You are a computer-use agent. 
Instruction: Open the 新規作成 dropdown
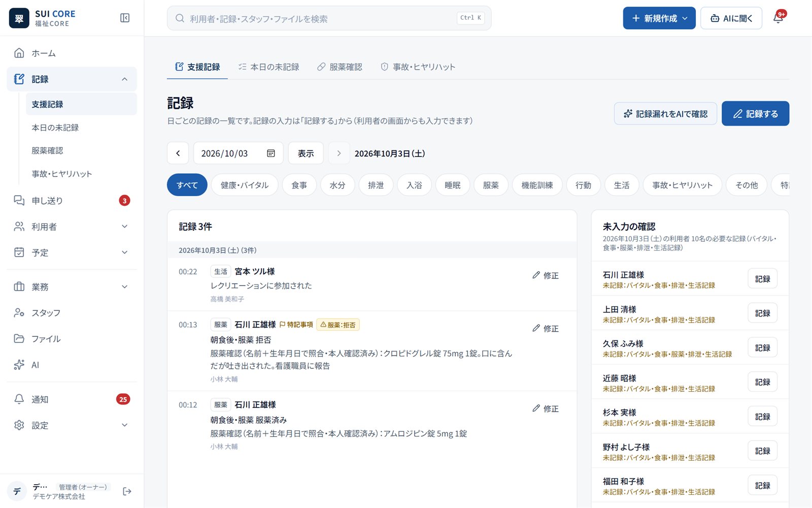(659, 18)
